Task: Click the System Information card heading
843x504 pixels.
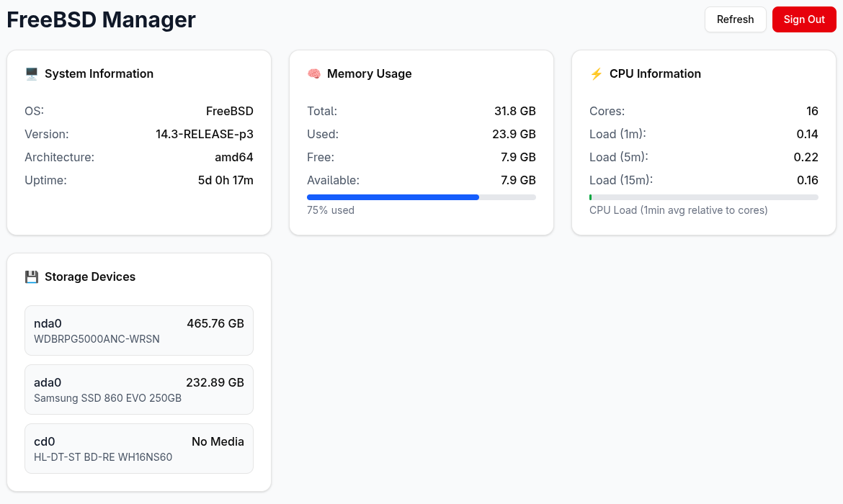Action: 99,73
